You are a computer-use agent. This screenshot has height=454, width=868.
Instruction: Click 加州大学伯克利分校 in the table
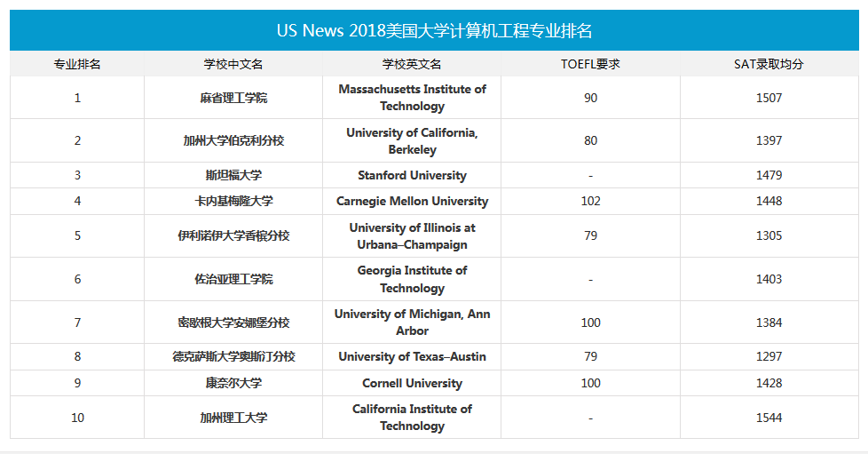click(233, 140)
